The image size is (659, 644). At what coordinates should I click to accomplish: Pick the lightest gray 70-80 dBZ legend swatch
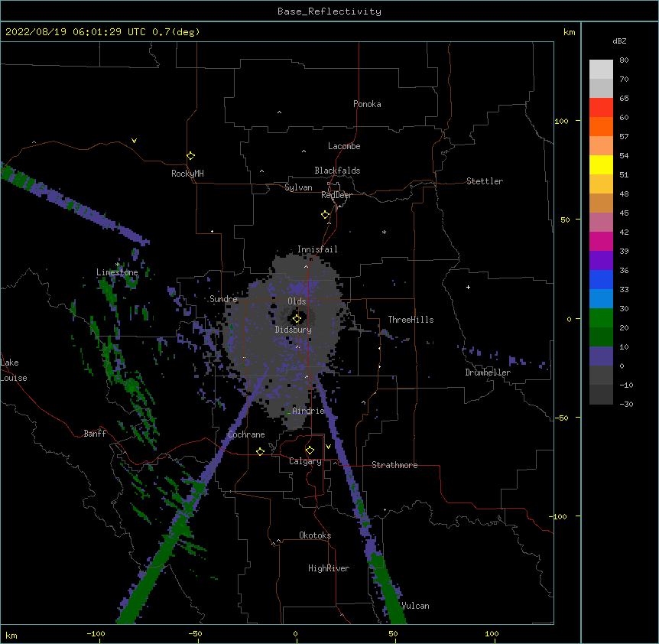601,70
